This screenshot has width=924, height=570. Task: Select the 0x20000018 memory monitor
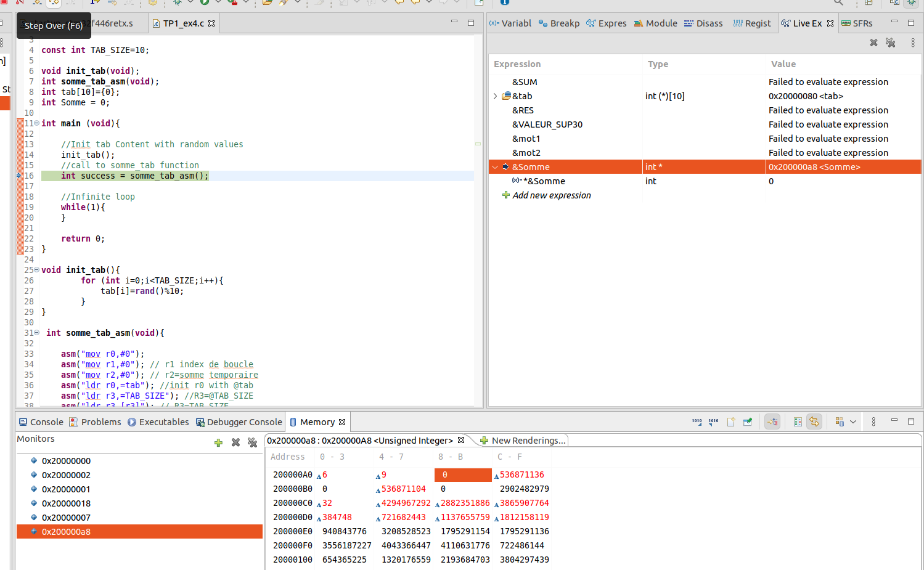[66, 503]
